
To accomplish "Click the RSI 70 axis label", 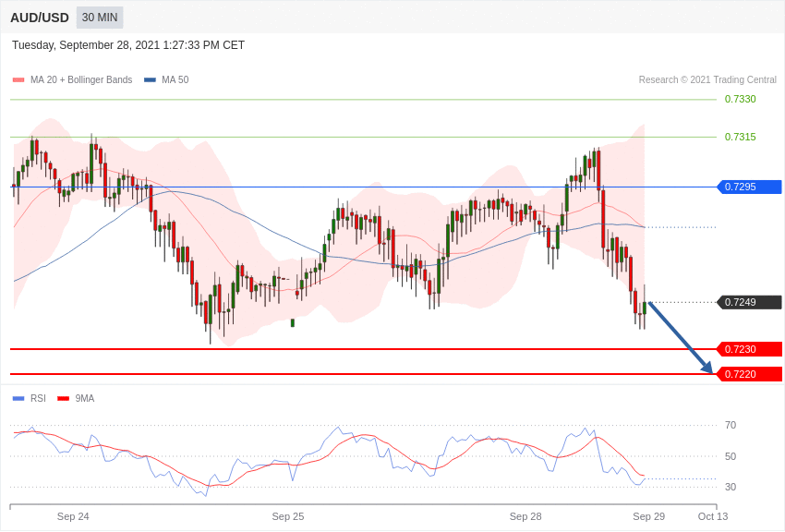I will [731, 425].
